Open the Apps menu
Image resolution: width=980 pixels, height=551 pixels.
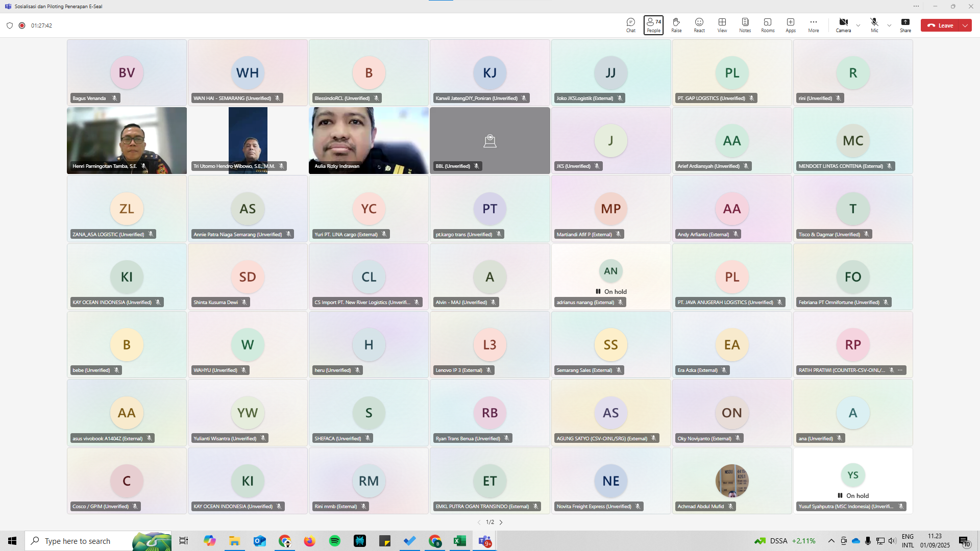point(791,25)
